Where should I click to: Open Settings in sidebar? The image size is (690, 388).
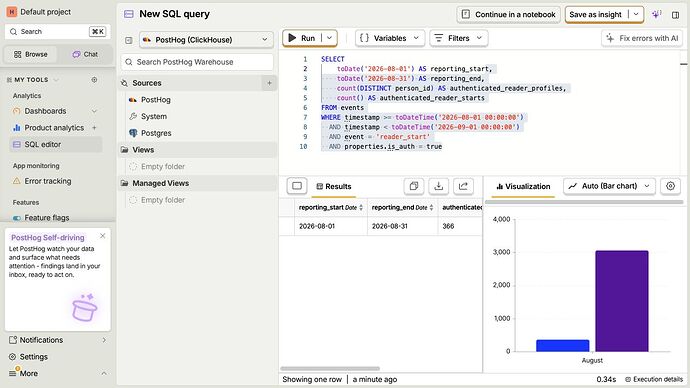tap(33, 357)
